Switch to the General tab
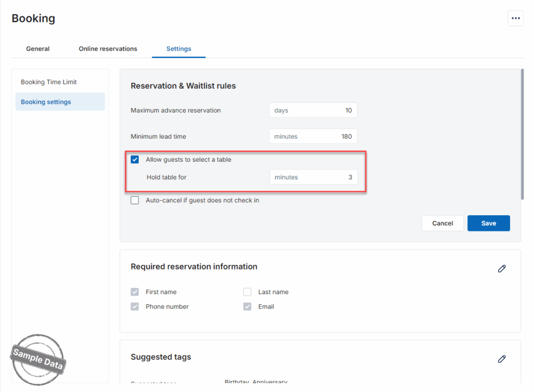 point(38,49)
